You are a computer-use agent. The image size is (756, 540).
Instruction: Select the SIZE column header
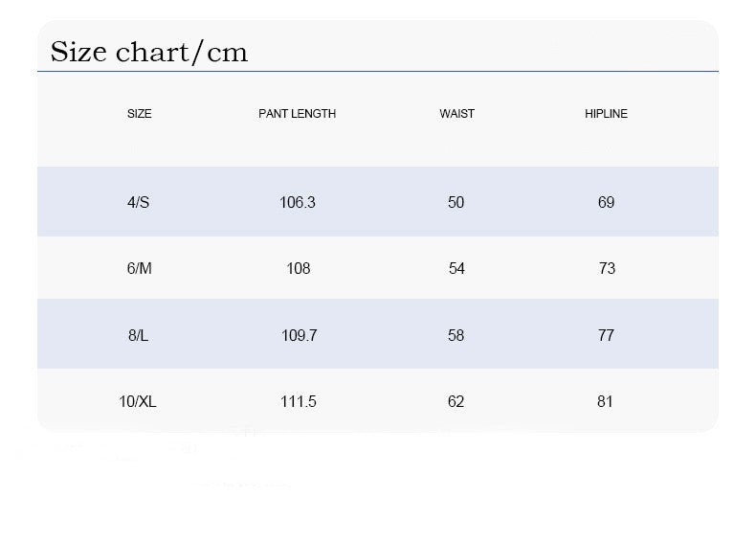pyautogui.click(x=140, y=114)
